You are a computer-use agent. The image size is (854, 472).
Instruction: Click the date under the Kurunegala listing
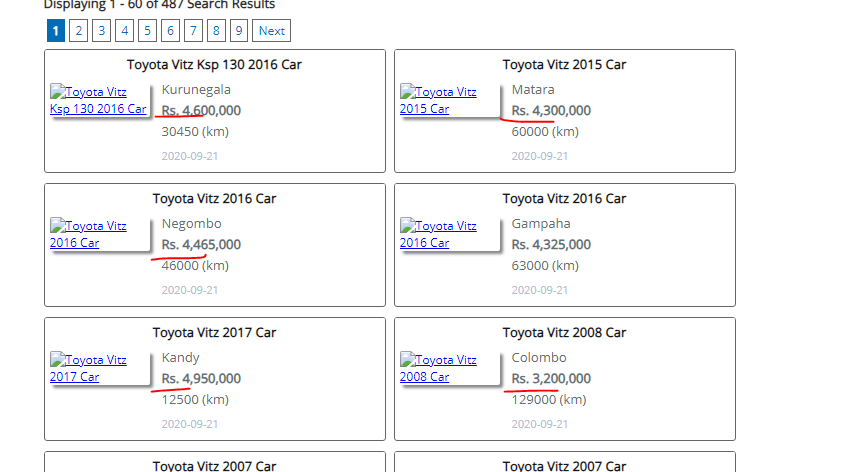pyautogui.click(x=190, y=156)
